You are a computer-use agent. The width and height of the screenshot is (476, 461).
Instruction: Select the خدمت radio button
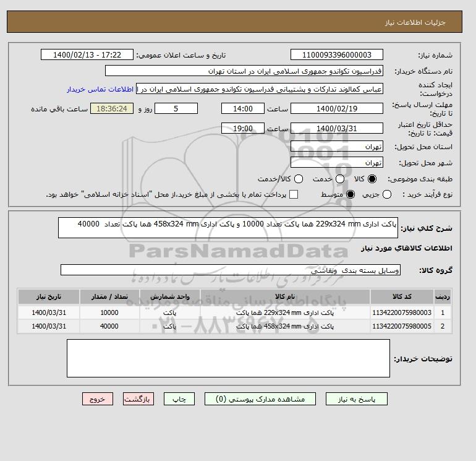[340, 179]
